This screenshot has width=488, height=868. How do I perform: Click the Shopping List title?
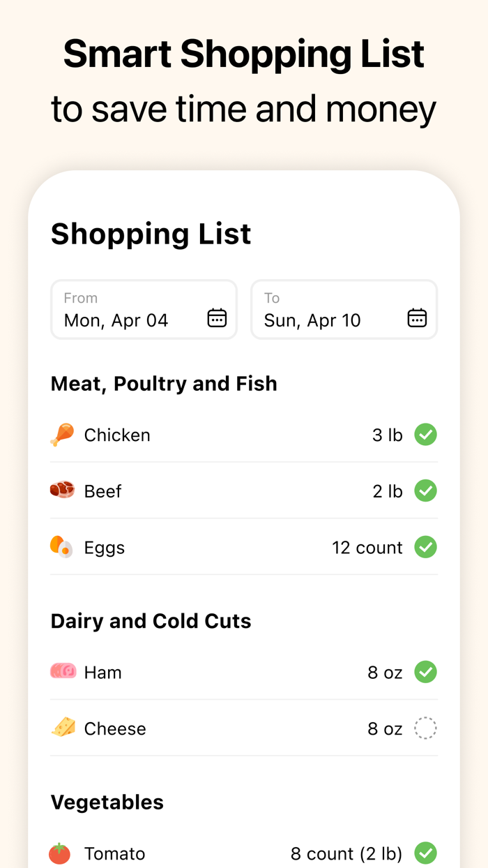tap(151, 234)
